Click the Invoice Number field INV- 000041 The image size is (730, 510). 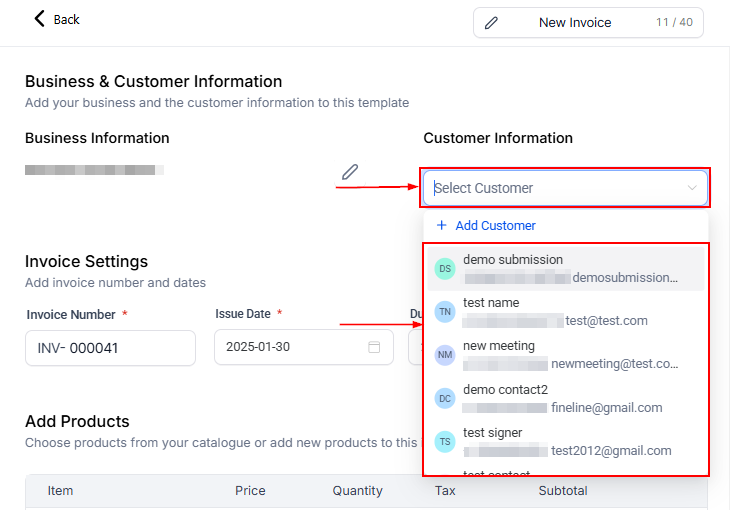110,348
